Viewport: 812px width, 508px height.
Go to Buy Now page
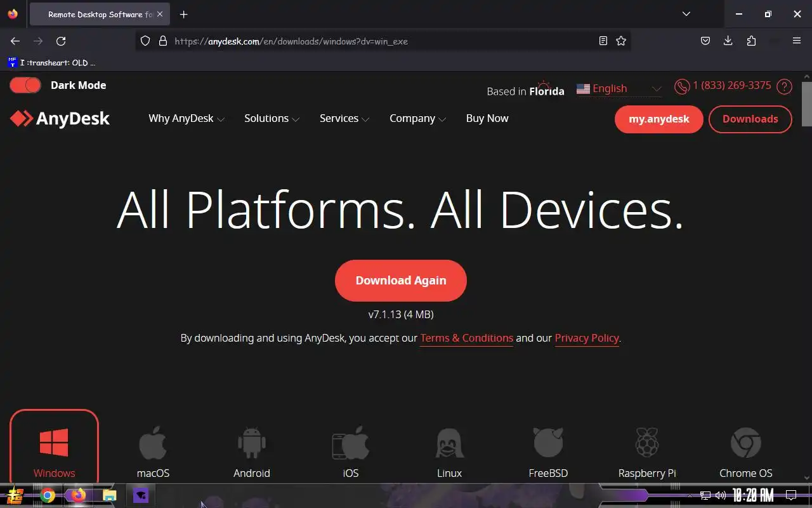pos(487,119)
